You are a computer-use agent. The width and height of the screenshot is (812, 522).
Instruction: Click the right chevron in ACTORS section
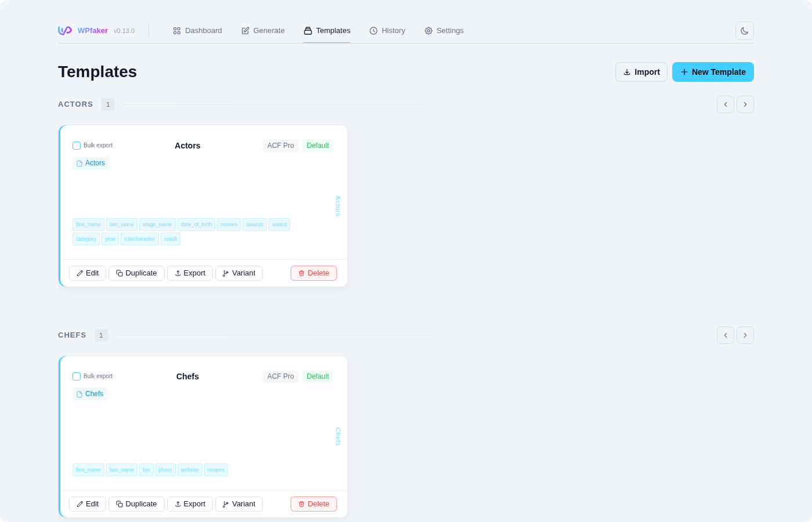[x=745, y=104]
